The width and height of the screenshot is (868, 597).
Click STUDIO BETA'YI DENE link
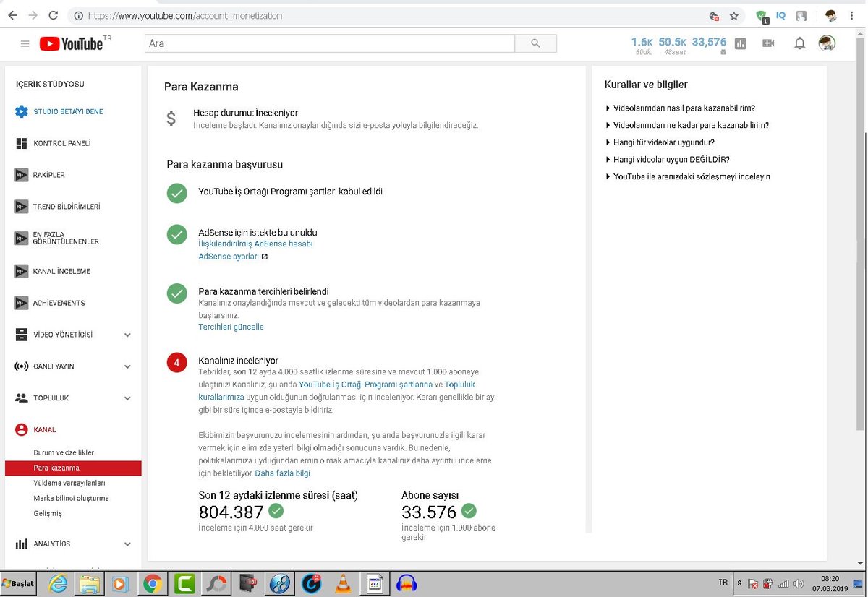click(68, 112)
